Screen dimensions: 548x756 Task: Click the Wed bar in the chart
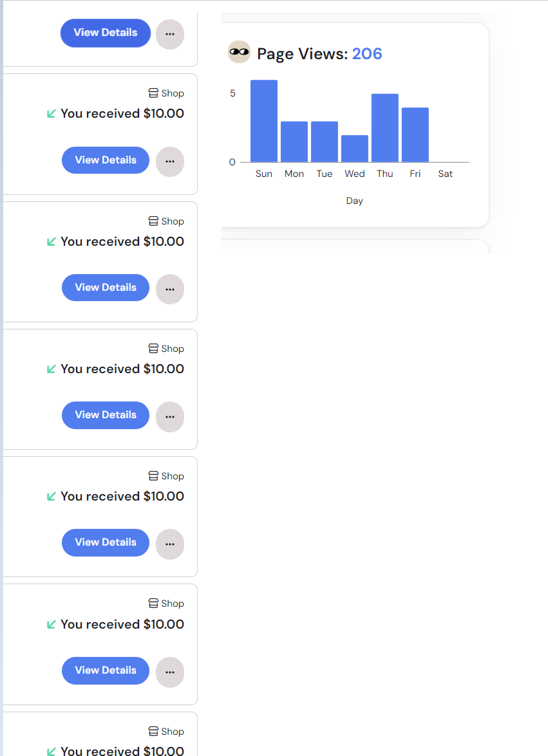click(355, 149)
